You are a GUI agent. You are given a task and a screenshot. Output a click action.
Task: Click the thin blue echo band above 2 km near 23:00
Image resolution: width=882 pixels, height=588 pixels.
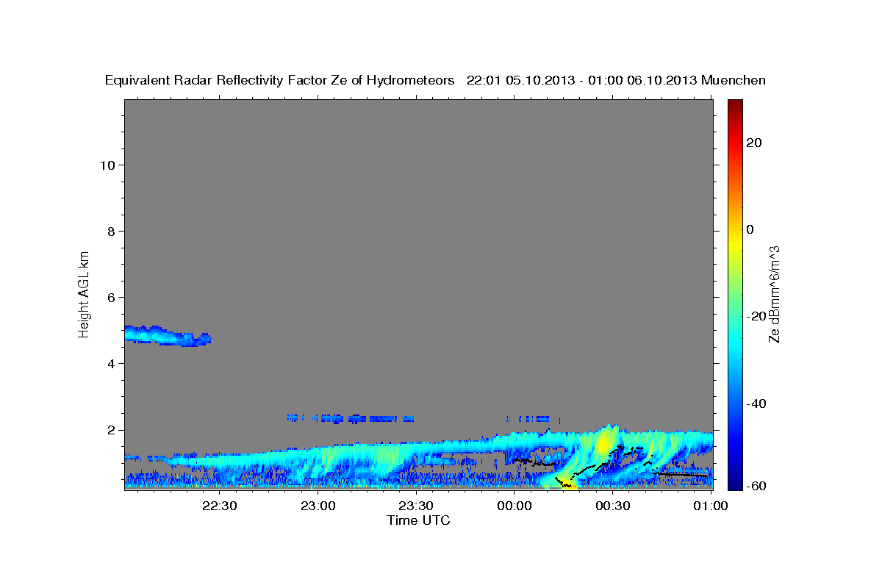tap(351, 418)
